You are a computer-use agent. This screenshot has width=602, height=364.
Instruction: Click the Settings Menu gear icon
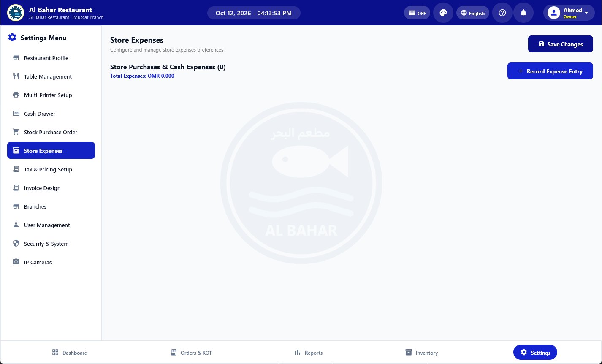[12, 38]
